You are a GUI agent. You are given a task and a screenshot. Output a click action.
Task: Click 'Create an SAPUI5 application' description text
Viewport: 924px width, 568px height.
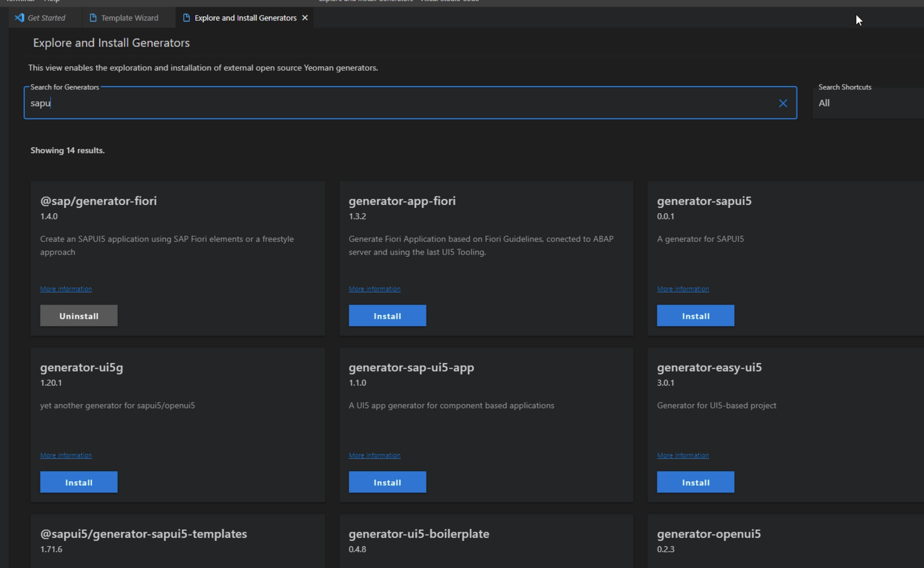167,245
